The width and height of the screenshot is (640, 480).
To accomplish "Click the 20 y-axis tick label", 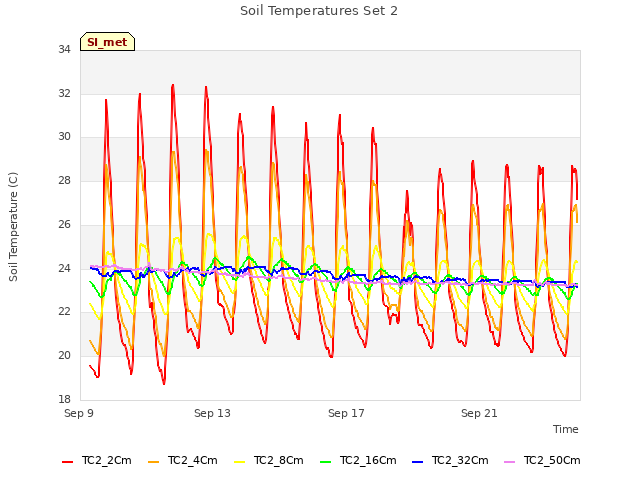I will click(64, 356).
